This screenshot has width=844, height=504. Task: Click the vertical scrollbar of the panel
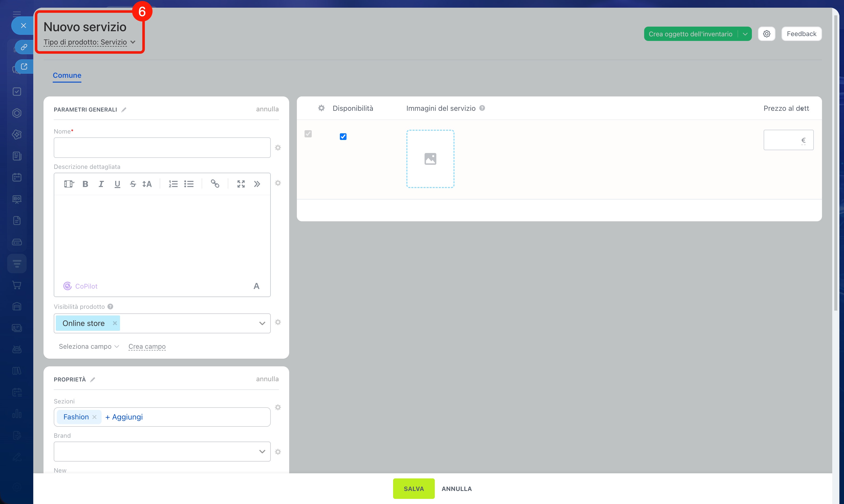click(x=836, y=162)
